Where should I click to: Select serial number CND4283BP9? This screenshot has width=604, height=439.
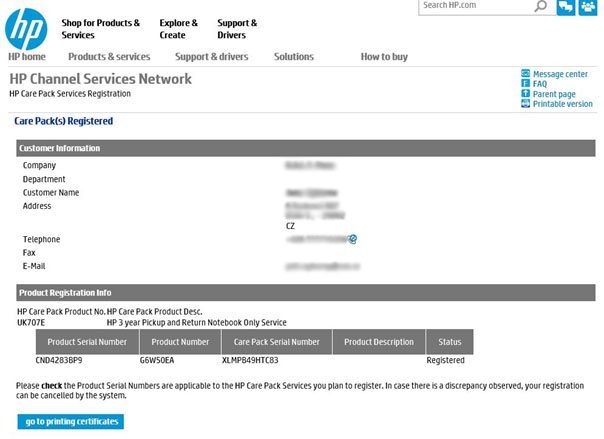click(x=59, y=360)
